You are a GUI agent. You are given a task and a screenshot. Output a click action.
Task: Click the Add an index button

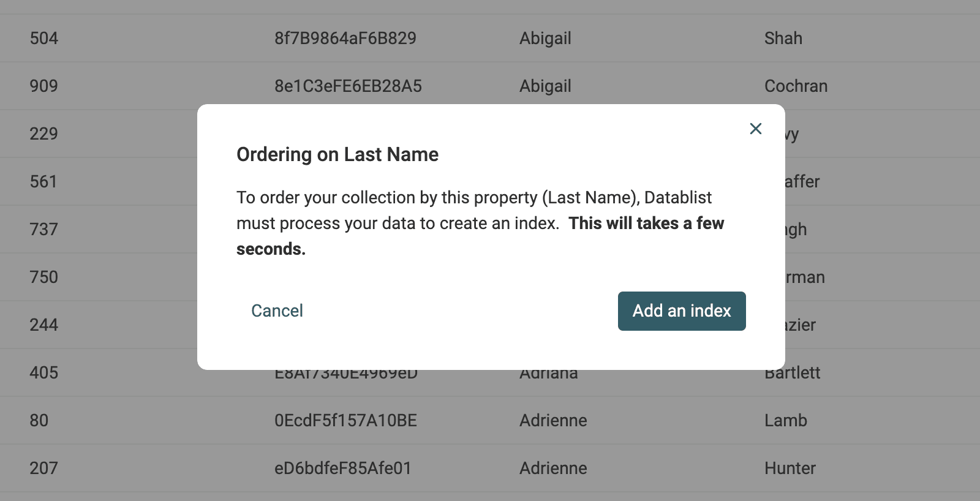[681, 311]
